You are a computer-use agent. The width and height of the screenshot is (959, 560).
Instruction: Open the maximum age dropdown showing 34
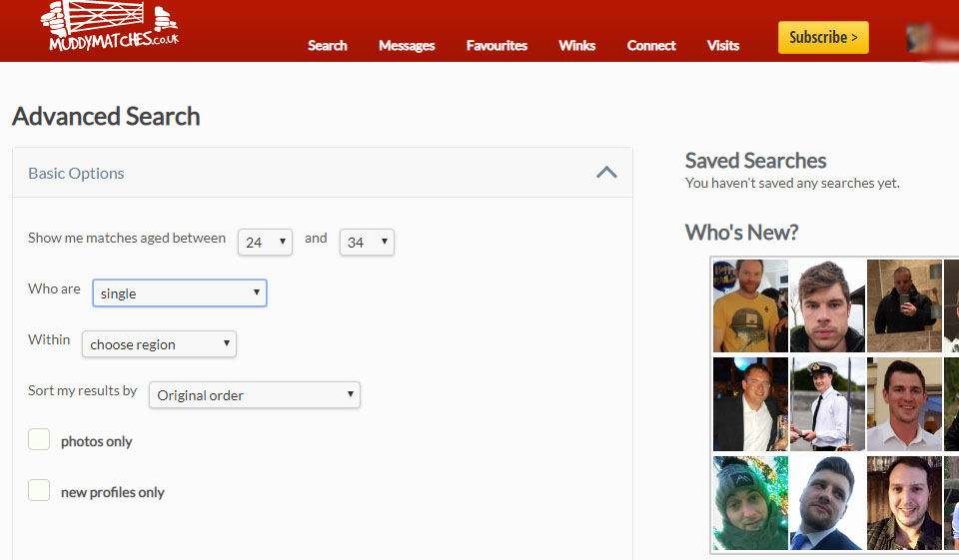click(367, 243)
